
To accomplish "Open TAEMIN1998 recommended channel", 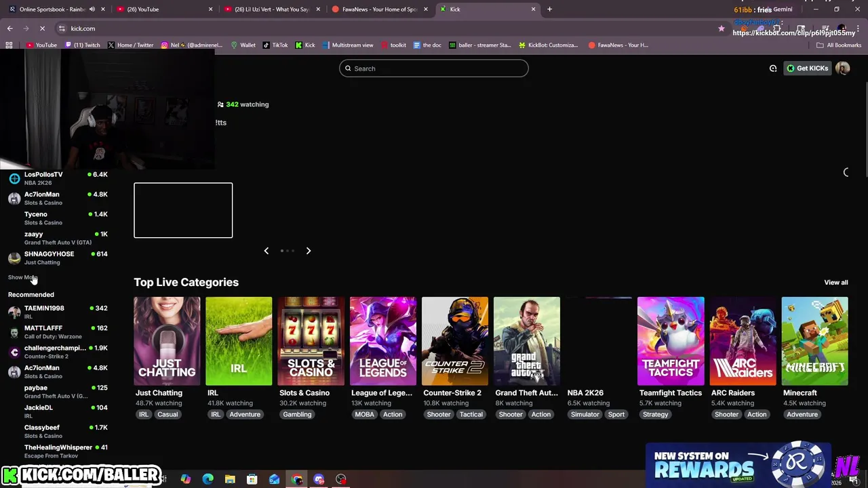I will click(58, 312).
